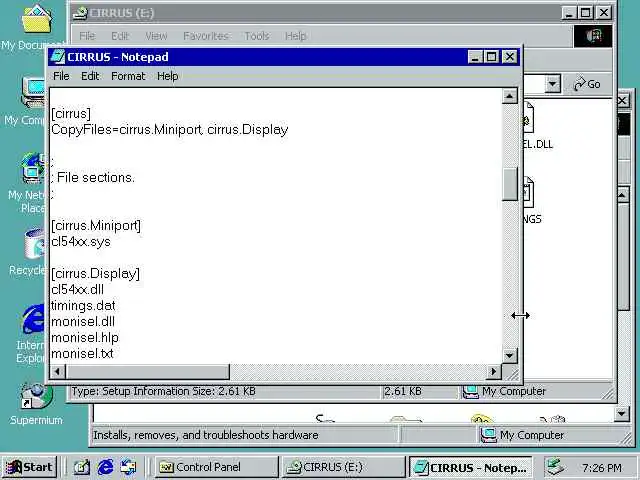This screenshot has height=480, width=640.
Task: Close the Notepad window
Action: tap(510, 57)
